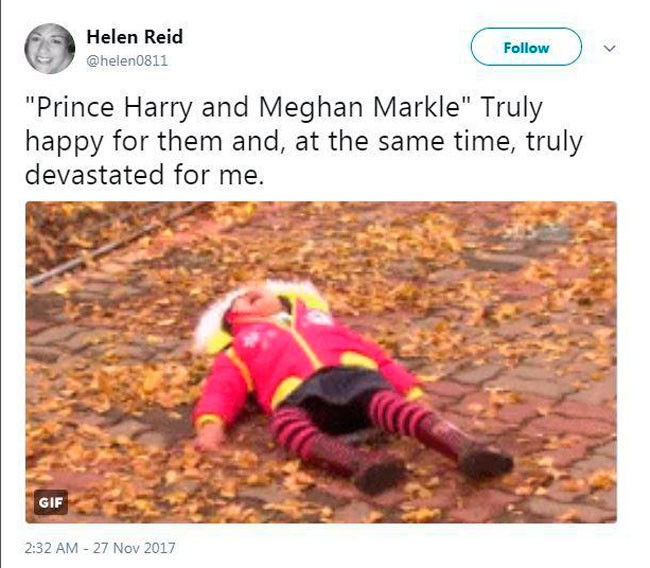Click the 2:32 AM tweet timestamp

[x=51, y=548]
